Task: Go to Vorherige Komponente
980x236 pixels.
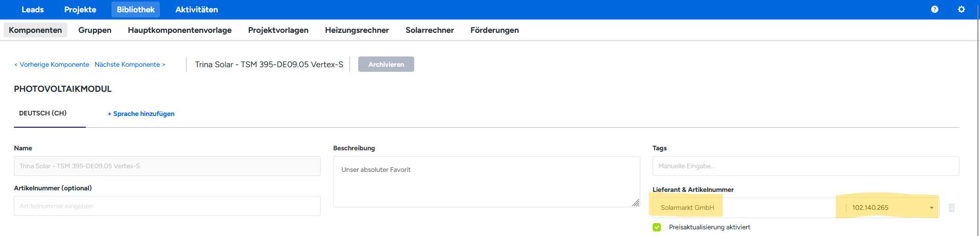Action: coord(52,65)
